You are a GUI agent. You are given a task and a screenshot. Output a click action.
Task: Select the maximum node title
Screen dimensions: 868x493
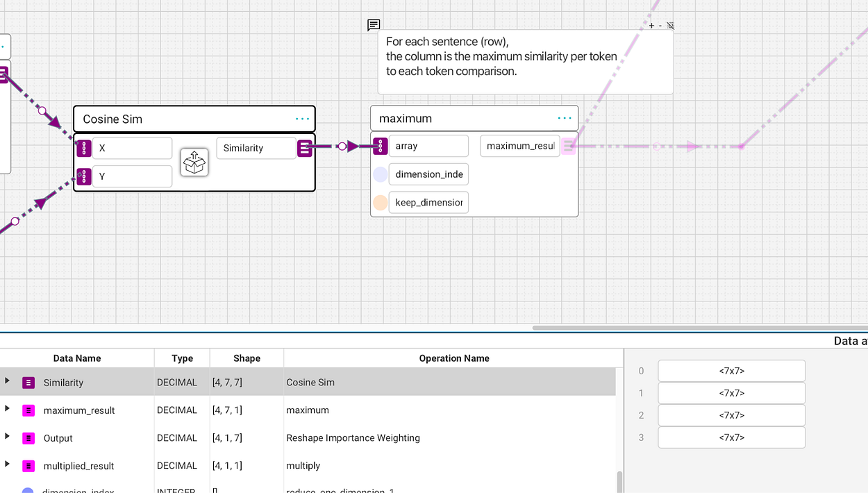pyautogui.click(x=406, y=118)
